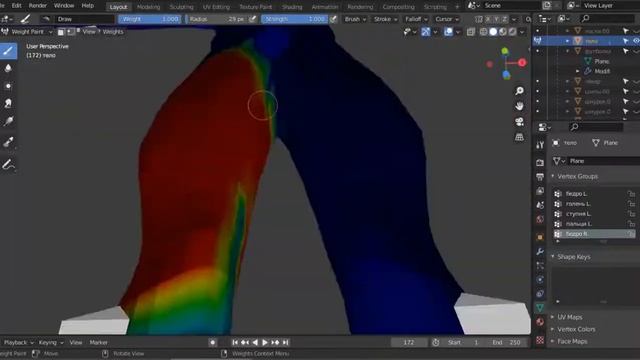
Task: Toggle auto keying record button
Action: (x=213, y=342)
